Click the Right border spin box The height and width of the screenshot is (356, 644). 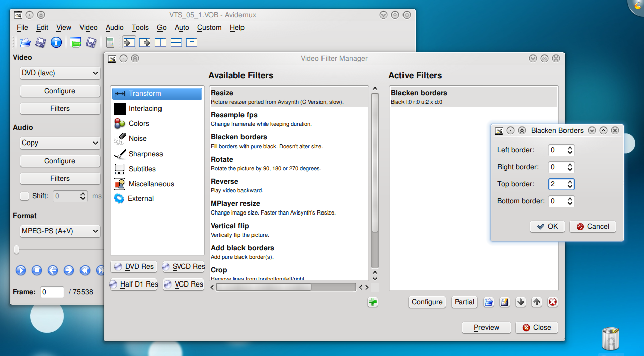(561, 167)
